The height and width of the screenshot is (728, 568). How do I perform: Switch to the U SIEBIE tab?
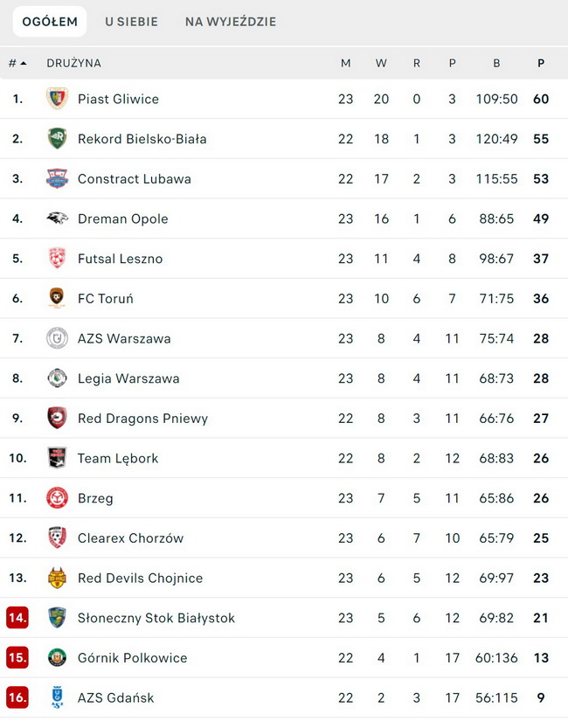132,22
